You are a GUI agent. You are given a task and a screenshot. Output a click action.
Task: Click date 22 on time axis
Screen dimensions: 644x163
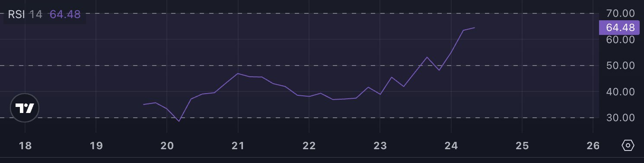[309, 146]
